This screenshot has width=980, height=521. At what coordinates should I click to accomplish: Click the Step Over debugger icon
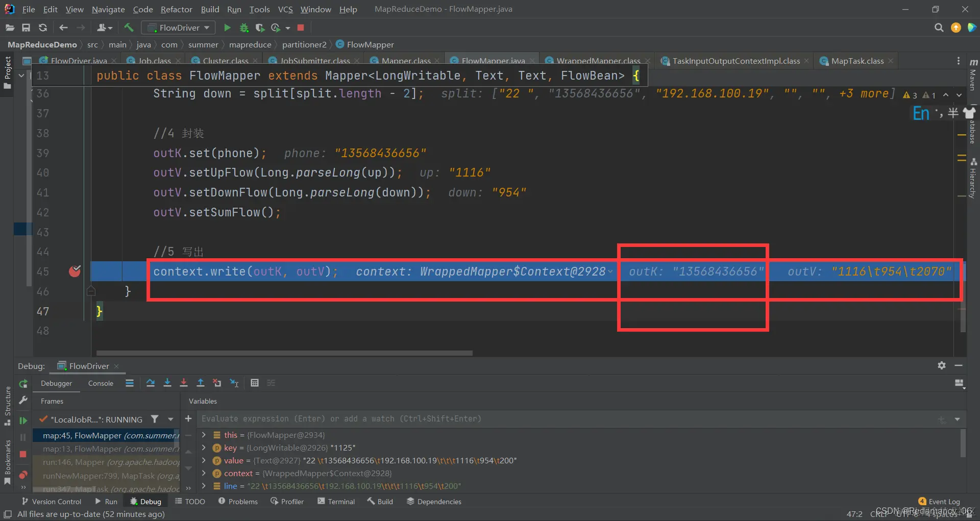tap(151, 383)
